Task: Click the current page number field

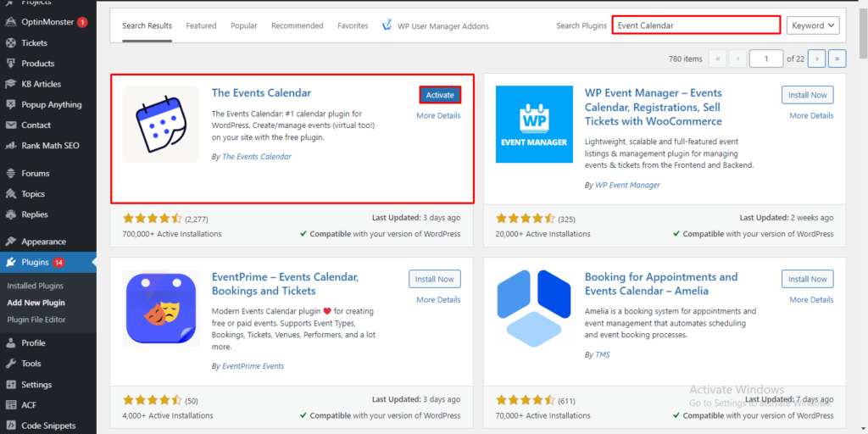Action: [766, 58]
